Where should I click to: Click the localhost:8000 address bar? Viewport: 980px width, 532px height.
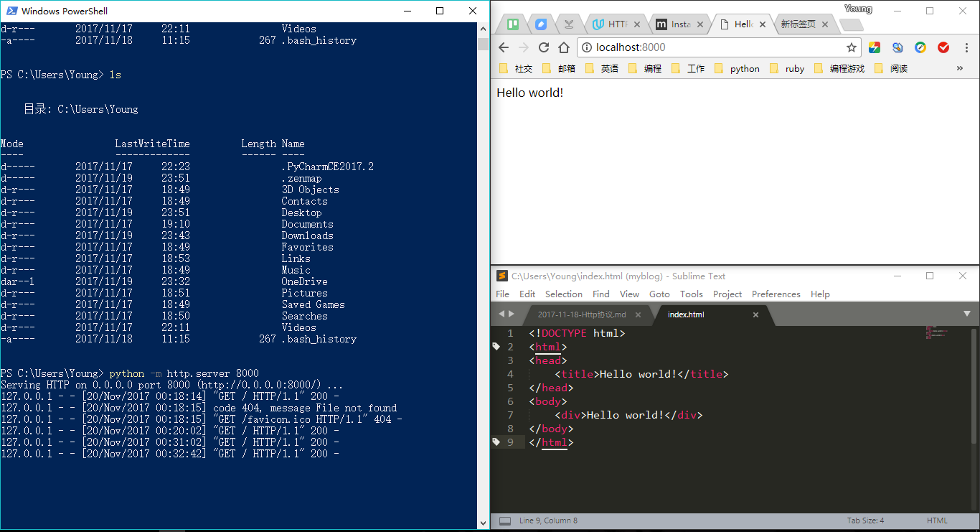pyautogui.click(x=717, y=47)
